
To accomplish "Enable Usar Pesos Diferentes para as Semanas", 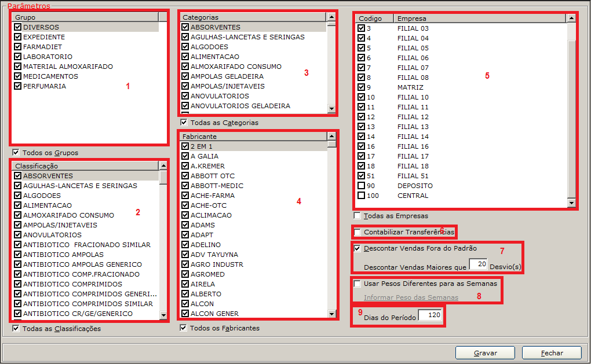I will click(x=357, y=284).
